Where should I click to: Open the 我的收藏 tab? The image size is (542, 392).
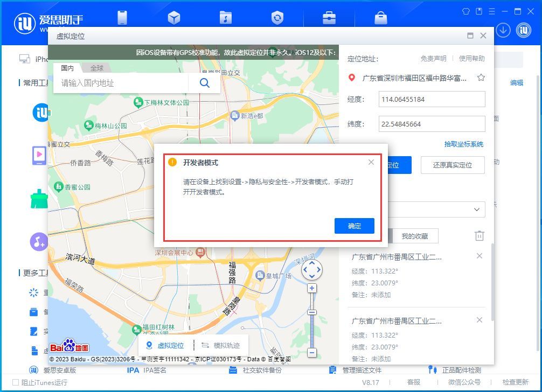(x=415, y=236)
